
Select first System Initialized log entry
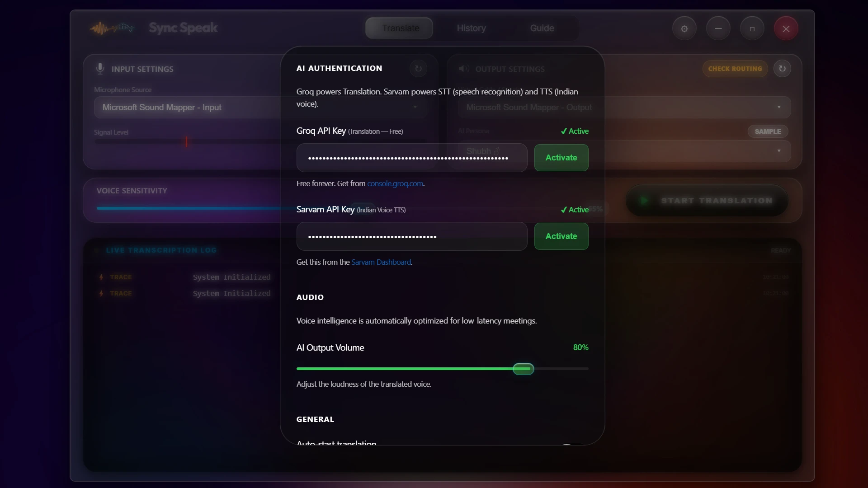click(x=231, y=277)
